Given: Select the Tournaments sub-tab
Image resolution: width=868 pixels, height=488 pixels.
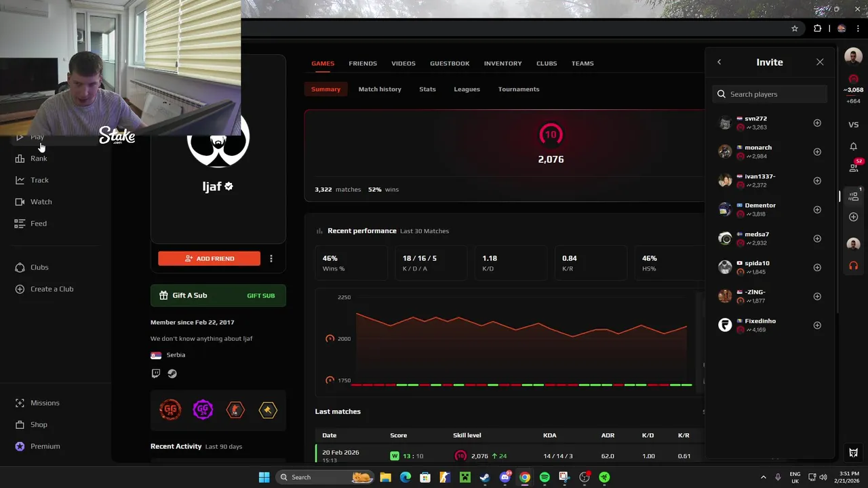Looking at the screenshot, I should pos(519,89).
